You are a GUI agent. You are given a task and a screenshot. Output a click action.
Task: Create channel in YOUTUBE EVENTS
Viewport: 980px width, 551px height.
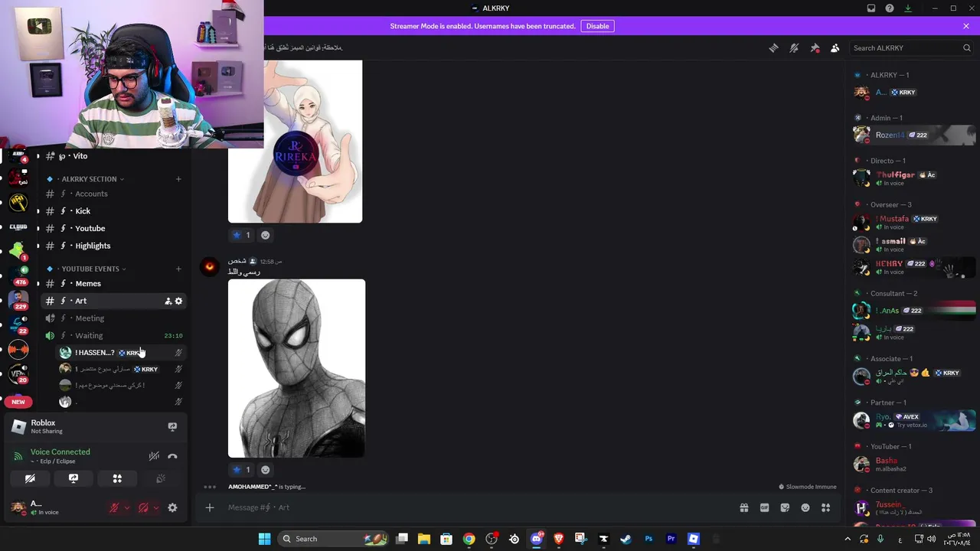[178, 269]
